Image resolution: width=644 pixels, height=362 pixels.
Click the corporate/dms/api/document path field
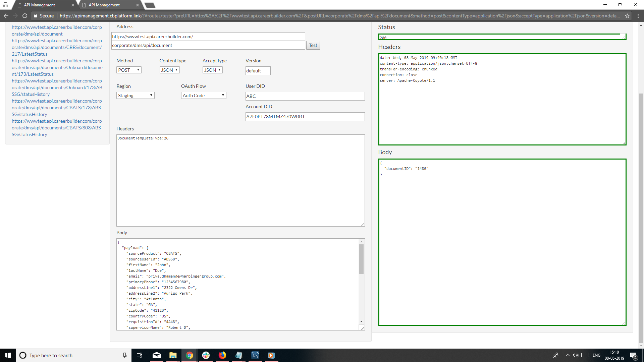pos(208,45)
